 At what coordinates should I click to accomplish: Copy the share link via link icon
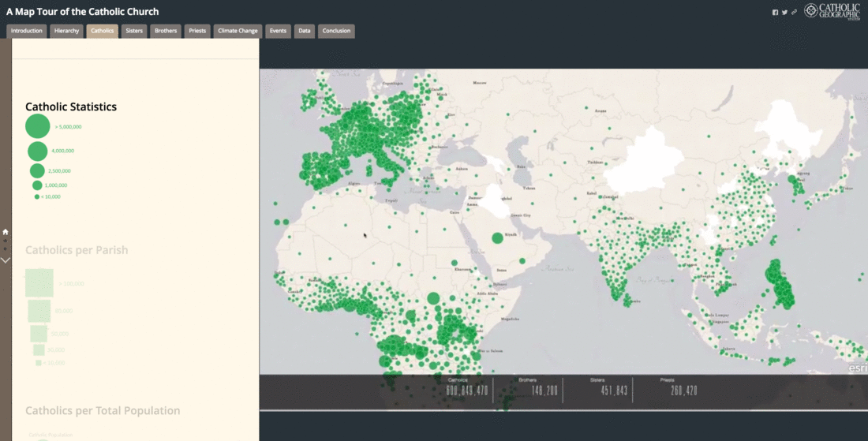coord(794,12)
